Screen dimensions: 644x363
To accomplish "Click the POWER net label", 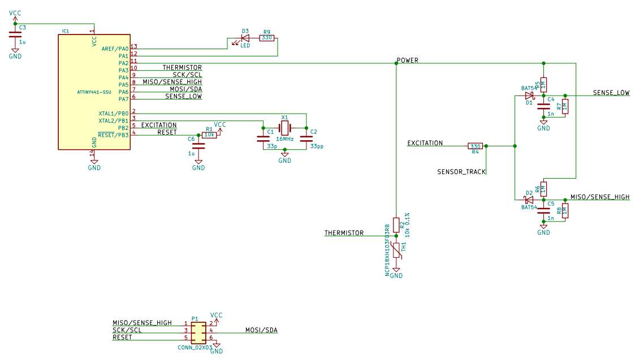I will point(408,60).
